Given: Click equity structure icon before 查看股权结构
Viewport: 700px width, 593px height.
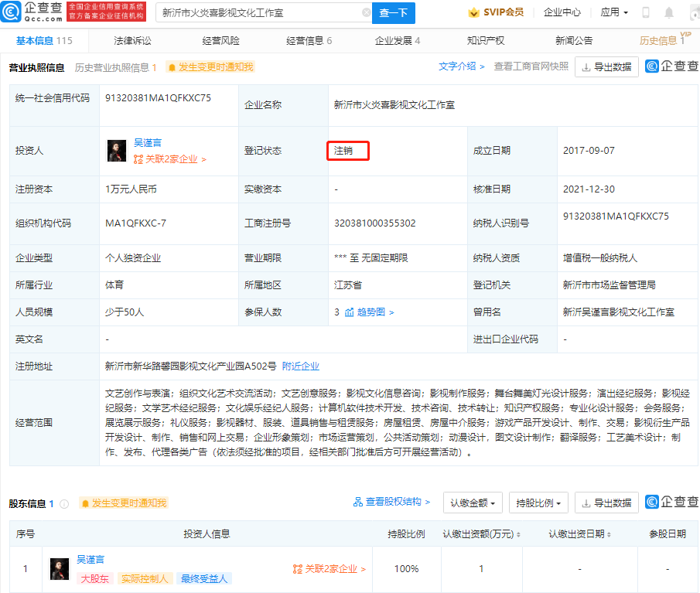Looking at the screenshot, I should coord(357,502).
